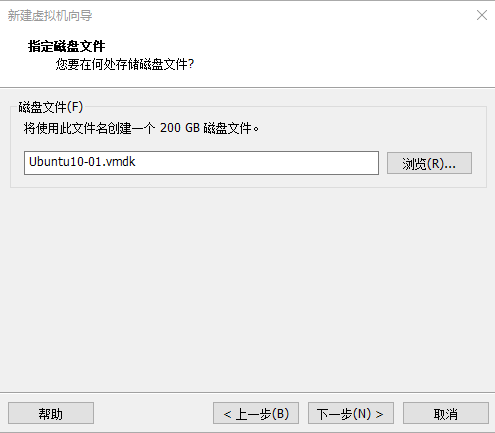Focus the Ubuntu10-01.vmdk filename field
This screenshot has width=495, height=433.
[x=201, y=163]
